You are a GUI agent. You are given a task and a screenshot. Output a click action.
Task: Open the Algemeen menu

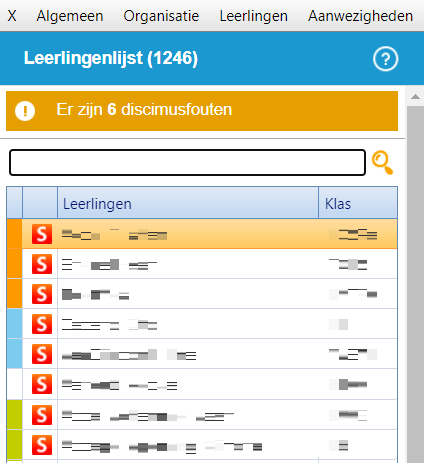(x=70, y=16)
